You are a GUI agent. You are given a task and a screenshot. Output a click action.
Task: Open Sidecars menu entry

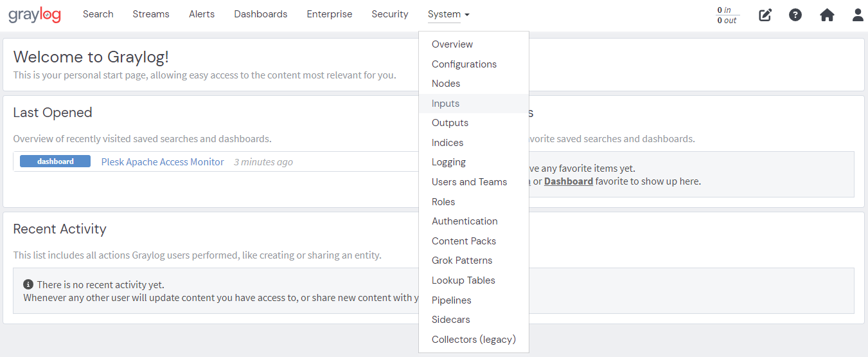[x=474, y=320]
